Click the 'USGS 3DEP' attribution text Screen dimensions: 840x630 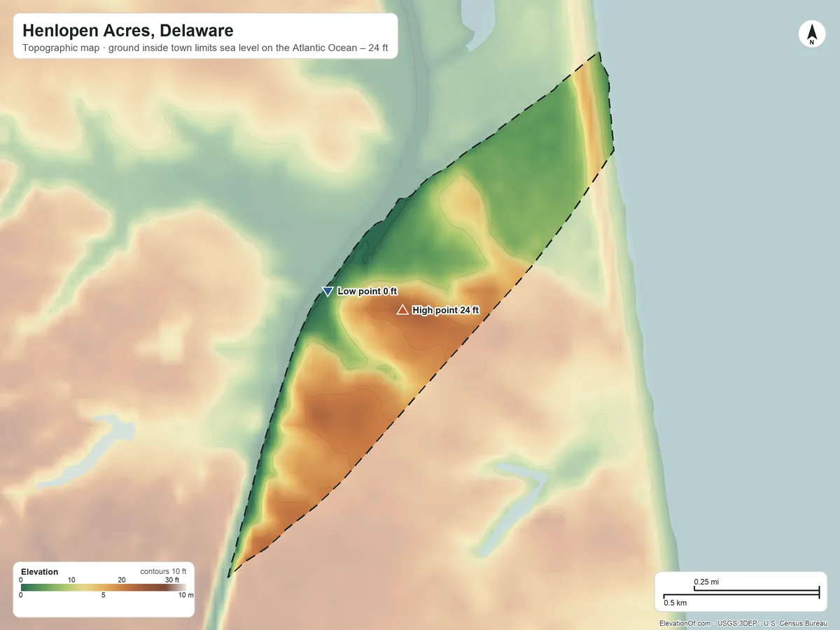[x=737, y=623]
